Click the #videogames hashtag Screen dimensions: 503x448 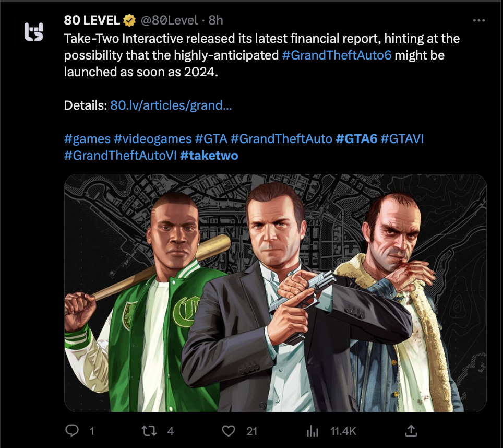coord(152,139)
